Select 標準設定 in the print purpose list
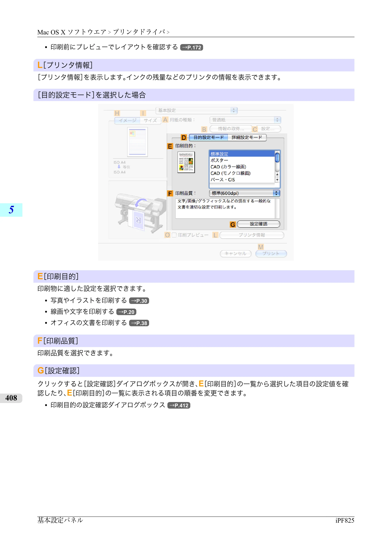 click(242, 154)
